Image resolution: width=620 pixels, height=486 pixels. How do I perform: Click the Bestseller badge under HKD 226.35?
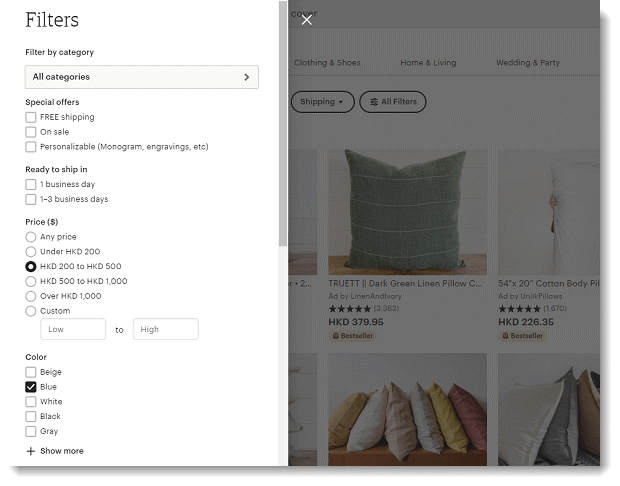(522, 336)
